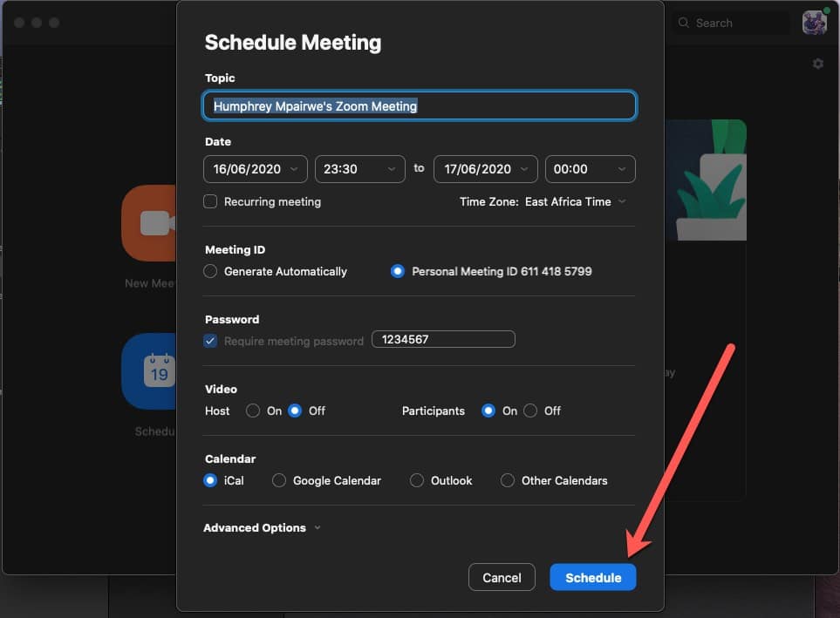
Task: Open the start date 16/06/2020 dropdown
Action: [x=256, y=169]
